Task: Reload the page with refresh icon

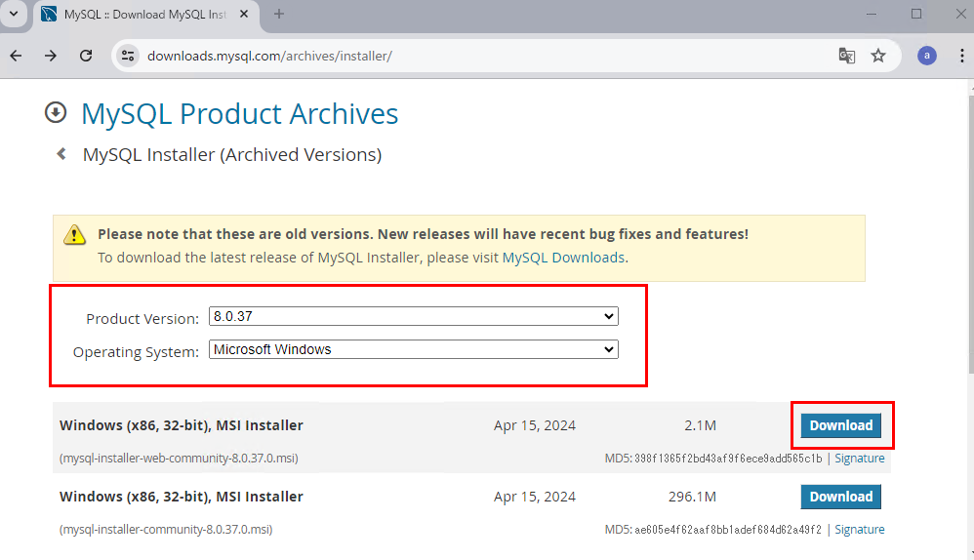Action: click(x=86, y=56)
